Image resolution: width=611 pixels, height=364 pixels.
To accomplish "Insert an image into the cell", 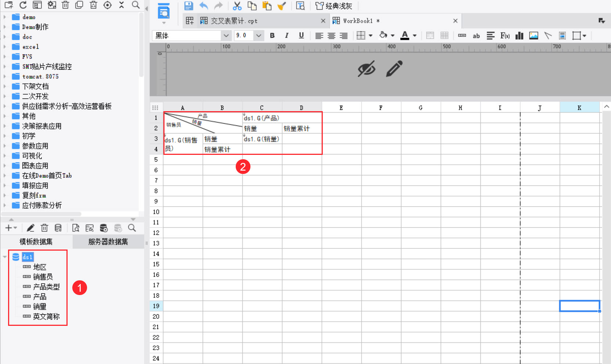I will pyautogui.click(x=534, y=36).
